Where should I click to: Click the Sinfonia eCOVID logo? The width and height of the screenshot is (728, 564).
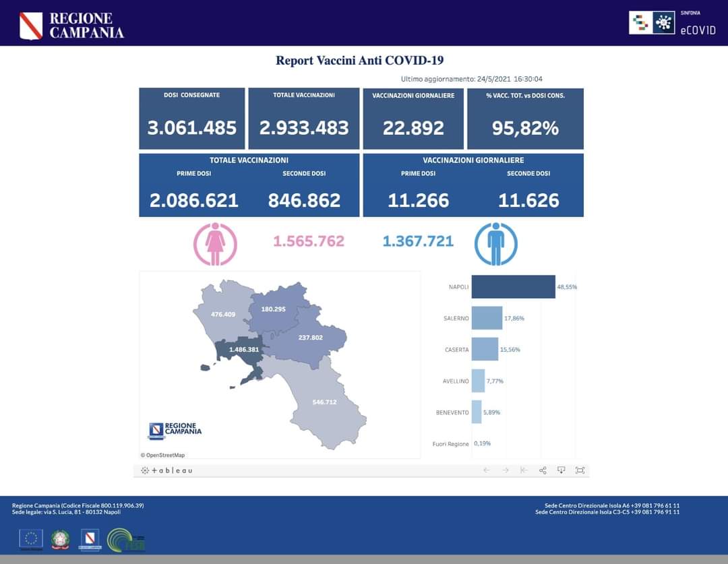[672, 23]
